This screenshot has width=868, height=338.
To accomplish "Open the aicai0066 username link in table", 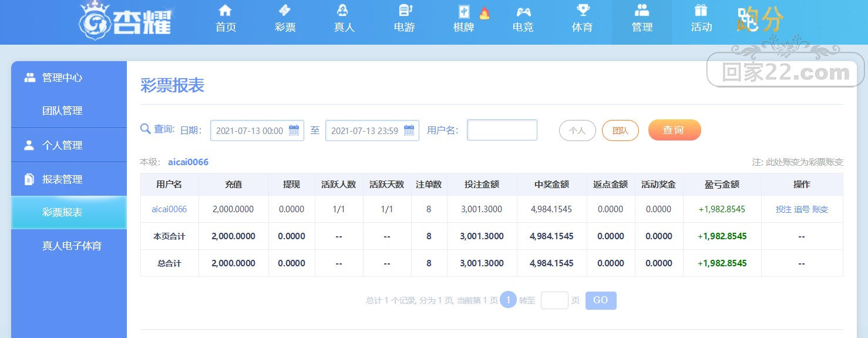I will (169, 209).
